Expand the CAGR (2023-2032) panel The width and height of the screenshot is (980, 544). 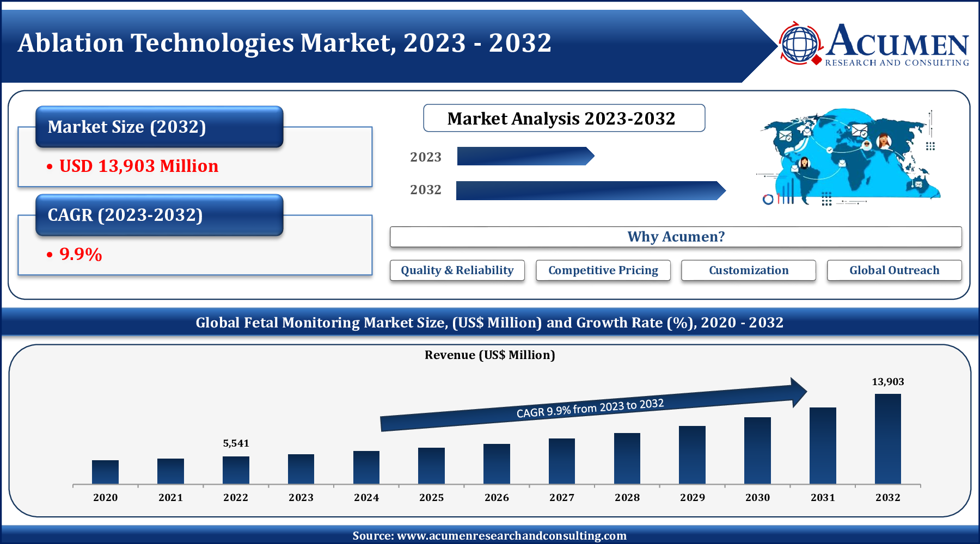[158, 215]
